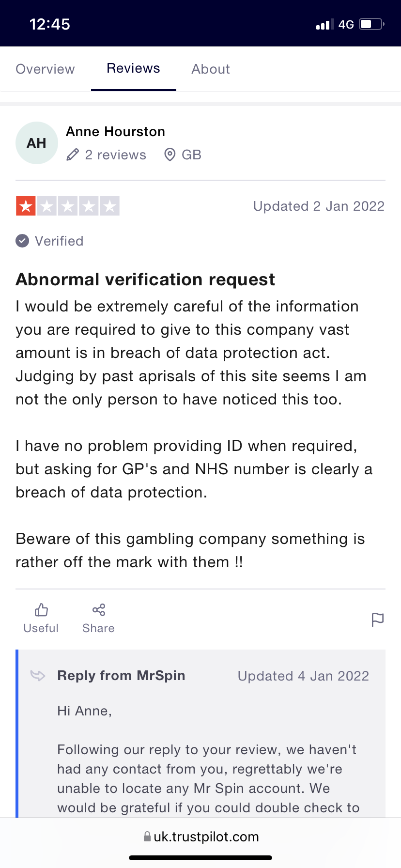The height and width of the screenshot is (868, 401).
Task: Tap 'Reply from MrSpin' heading
Action: tap(121, 675)
